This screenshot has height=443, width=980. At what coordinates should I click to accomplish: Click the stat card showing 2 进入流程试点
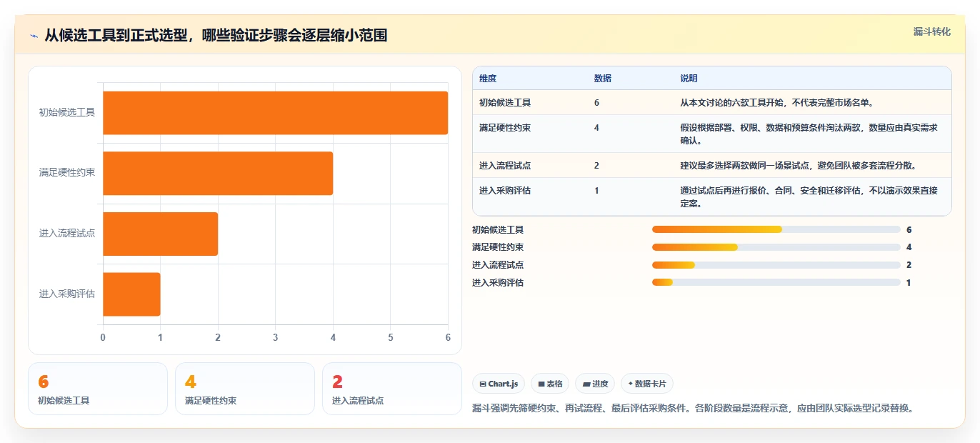(x=392, y=389)
